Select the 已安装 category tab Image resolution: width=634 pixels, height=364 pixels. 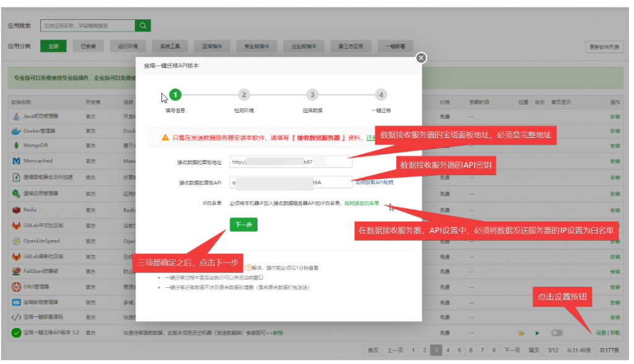click(x=88, y=46)
